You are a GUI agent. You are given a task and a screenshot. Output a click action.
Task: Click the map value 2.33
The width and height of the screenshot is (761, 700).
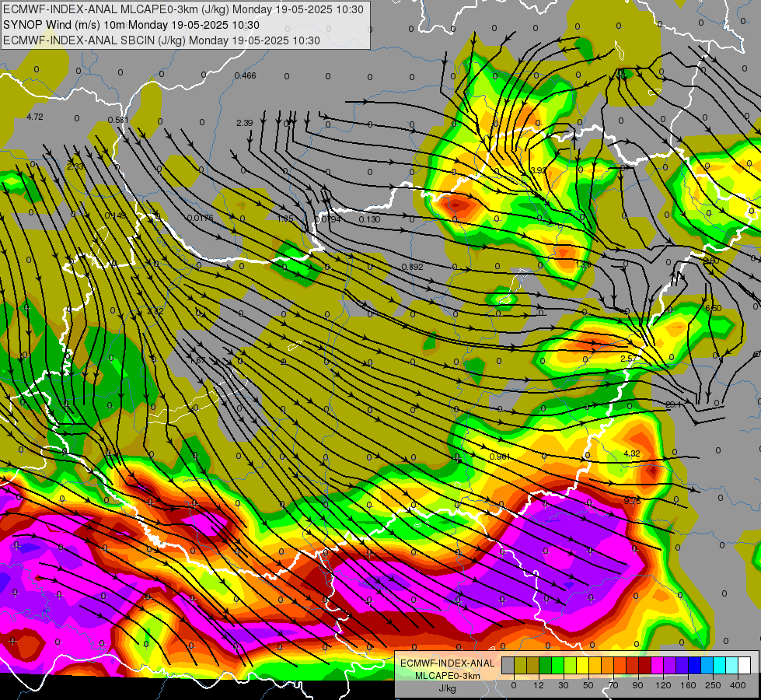pos(75,166)
